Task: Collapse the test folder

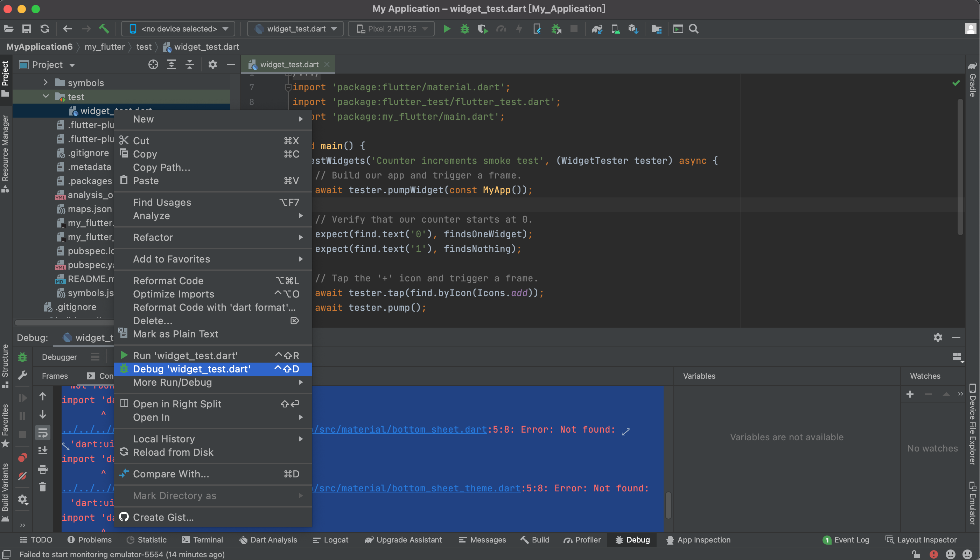Action: coord(46,97)
